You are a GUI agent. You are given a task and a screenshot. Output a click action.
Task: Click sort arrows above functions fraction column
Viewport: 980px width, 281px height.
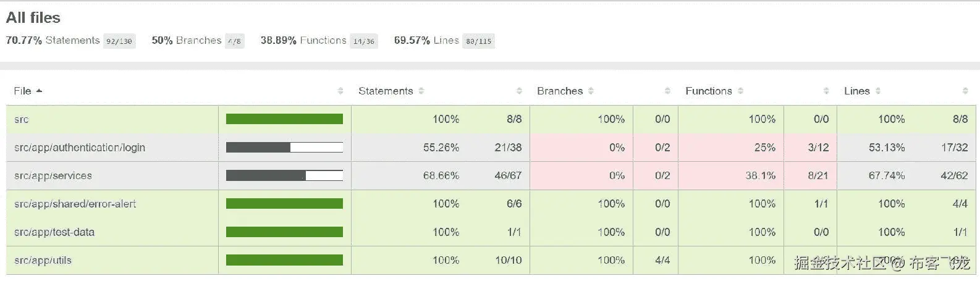(x=826, y=91)
